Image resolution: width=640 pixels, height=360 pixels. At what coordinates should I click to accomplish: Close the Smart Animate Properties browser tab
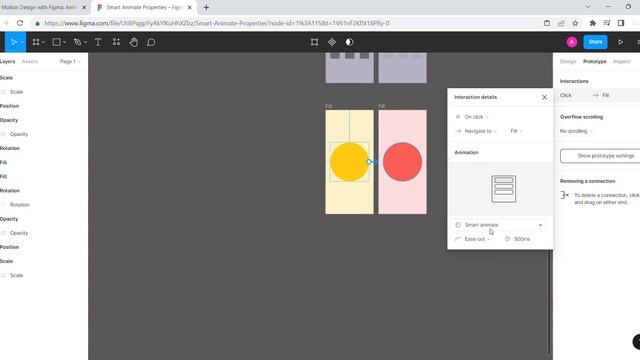[189, 7]
